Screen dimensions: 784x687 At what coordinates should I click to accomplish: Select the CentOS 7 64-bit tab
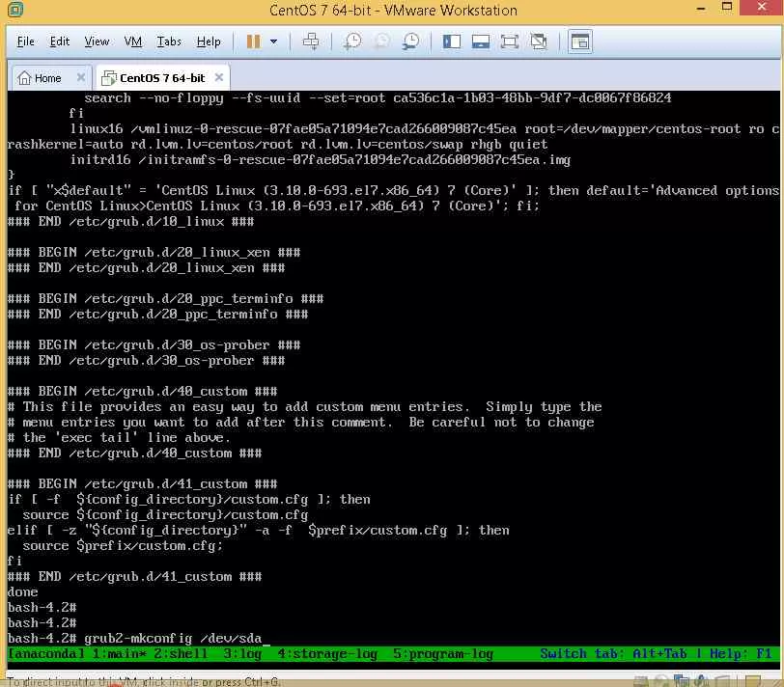click(x=162, y=78)
